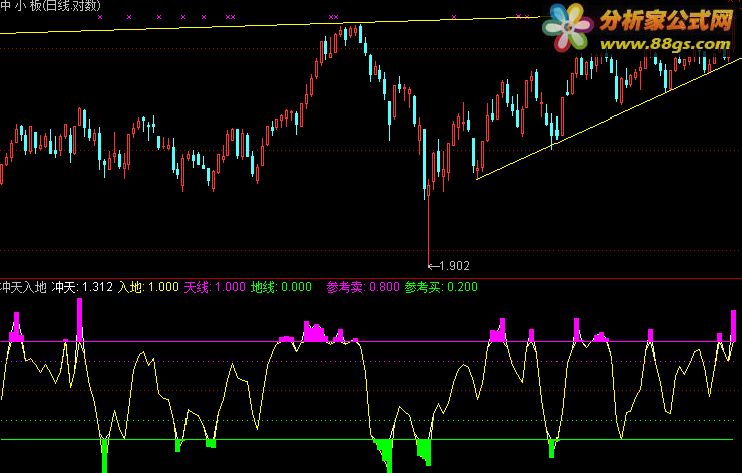Image resolution: width=742 pixels, height=473 pixels.
Task: Select the 1.902 low price label
Action: pos(449,266)
